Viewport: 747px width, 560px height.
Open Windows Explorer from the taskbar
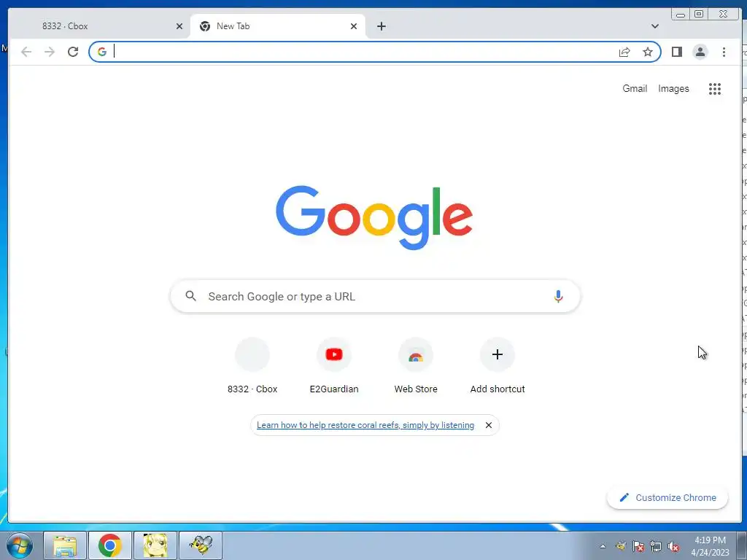click(x=65, y=545)
